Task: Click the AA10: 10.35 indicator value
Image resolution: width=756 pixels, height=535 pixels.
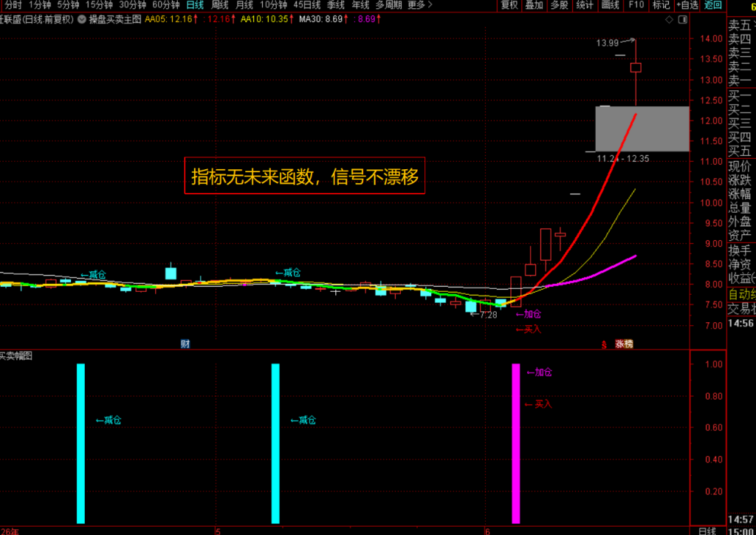Action: [267, 19]
